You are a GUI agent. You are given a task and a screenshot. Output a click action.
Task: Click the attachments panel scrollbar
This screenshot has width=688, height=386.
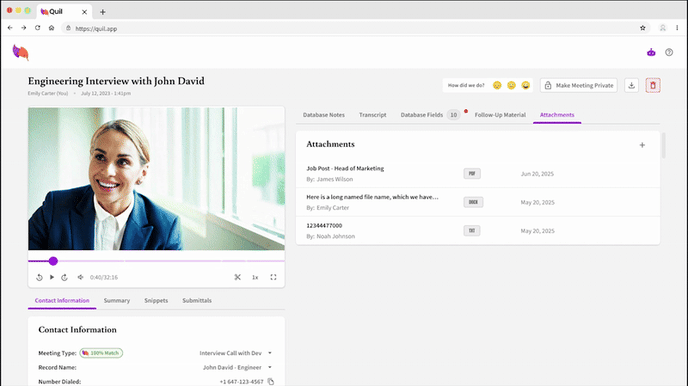663,146
